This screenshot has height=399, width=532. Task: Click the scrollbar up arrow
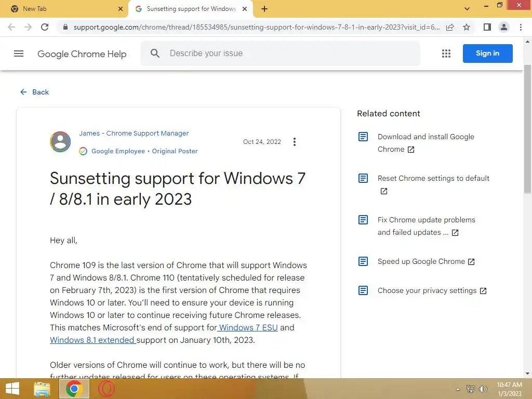coord(527,42)
